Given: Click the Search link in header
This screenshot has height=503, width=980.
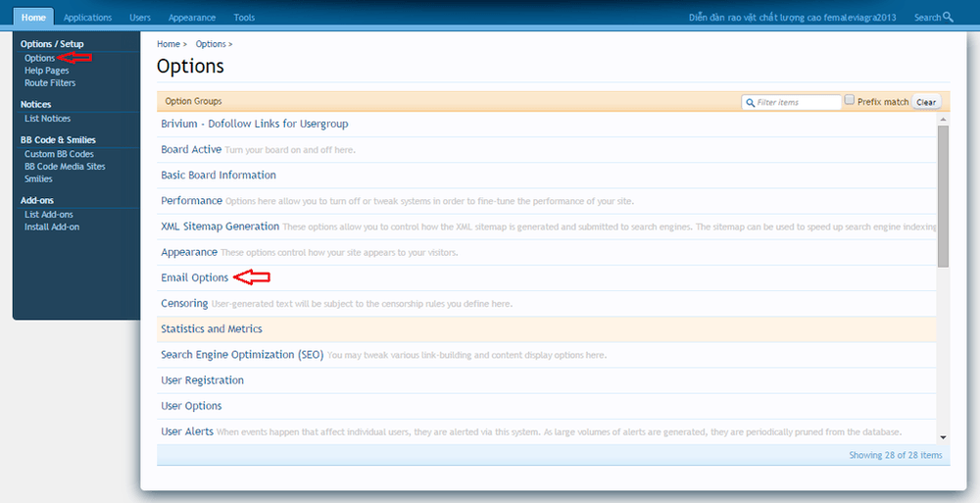Looking at the screenshot, I should (x=927, y=18).
